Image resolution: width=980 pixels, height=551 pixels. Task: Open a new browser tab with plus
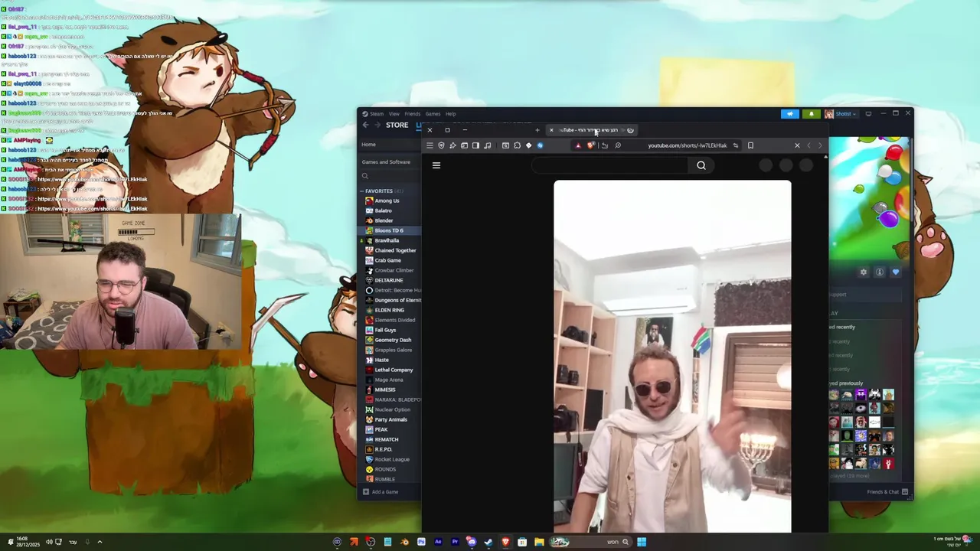pyautogui.click(x=537, y=130)
